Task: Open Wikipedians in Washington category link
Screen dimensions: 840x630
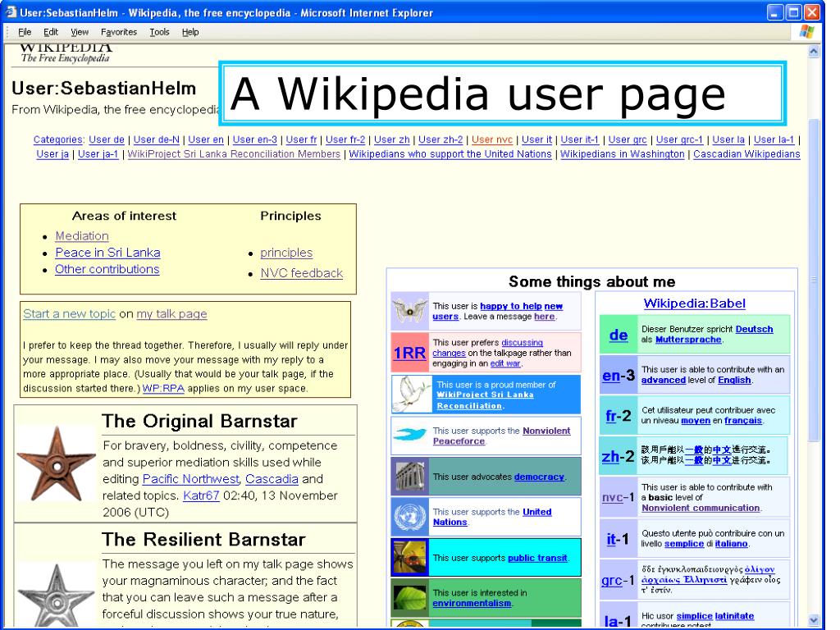Action: pyautogui.click(x=623, y=154)
